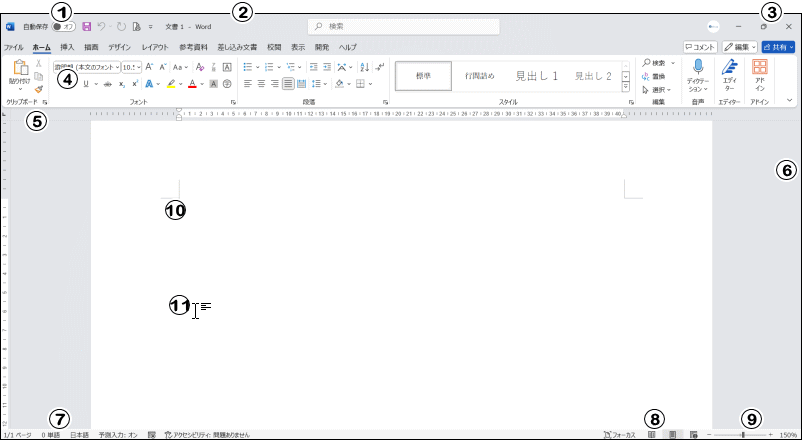The height and width of the screenshot is (440, 802).
Task: Undo the last action
Action: click(101, 27)
